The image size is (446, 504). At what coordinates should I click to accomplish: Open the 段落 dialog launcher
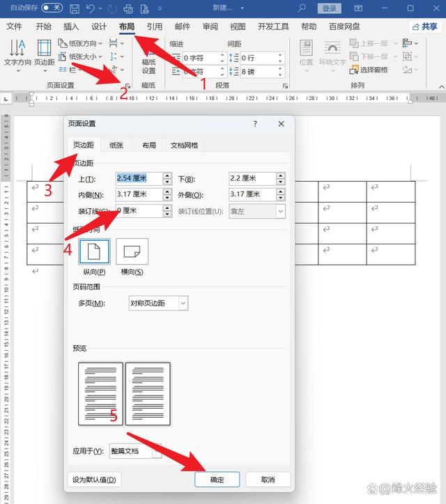click(285, 86)
